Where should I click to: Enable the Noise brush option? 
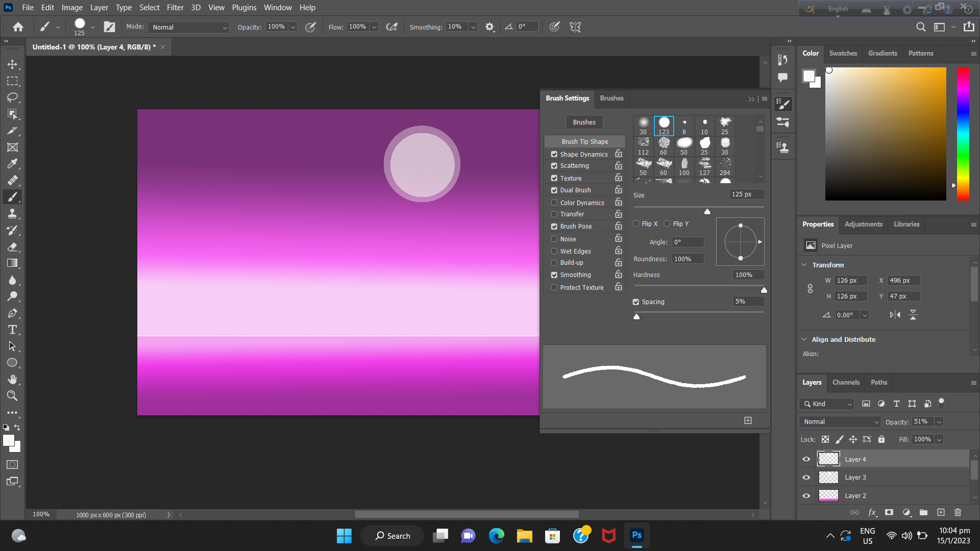point(554,239)
